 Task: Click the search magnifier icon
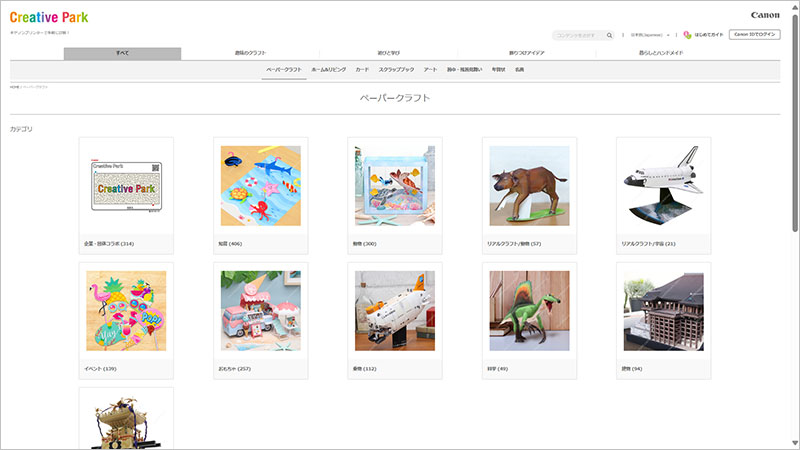[x=609, y=35]
